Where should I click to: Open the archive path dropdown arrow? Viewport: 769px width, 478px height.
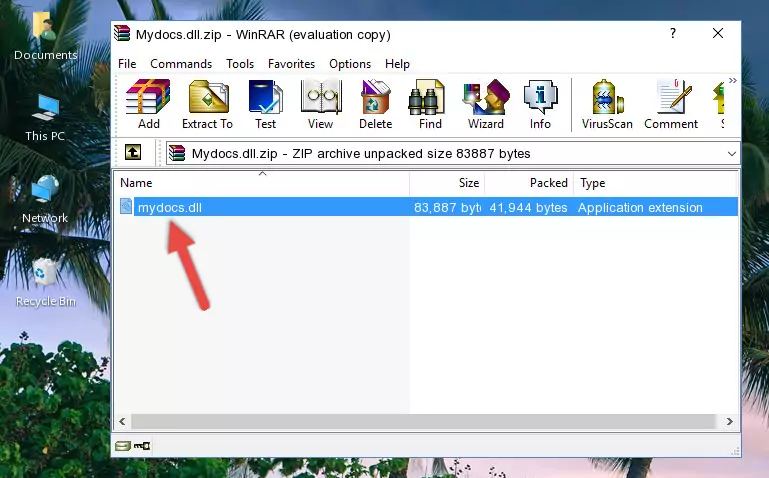[731, 154]
